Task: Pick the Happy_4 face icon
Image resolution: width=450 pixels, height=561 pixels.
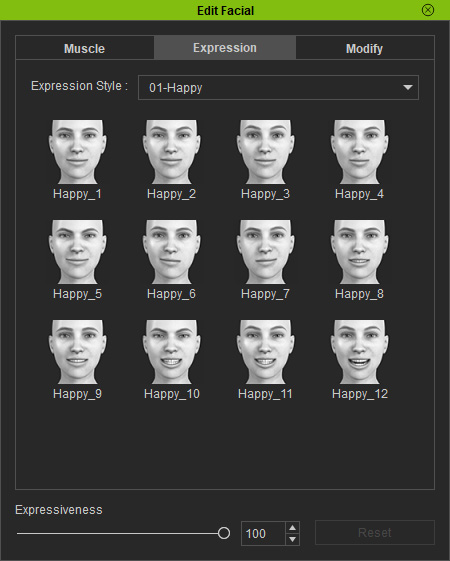Action: [x=359, y=152]
